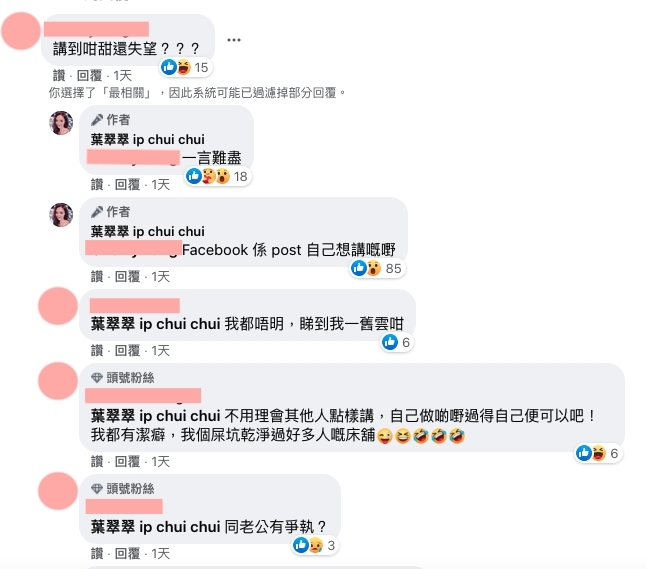Like the 同老公有爭執 comment

point(97,553)
